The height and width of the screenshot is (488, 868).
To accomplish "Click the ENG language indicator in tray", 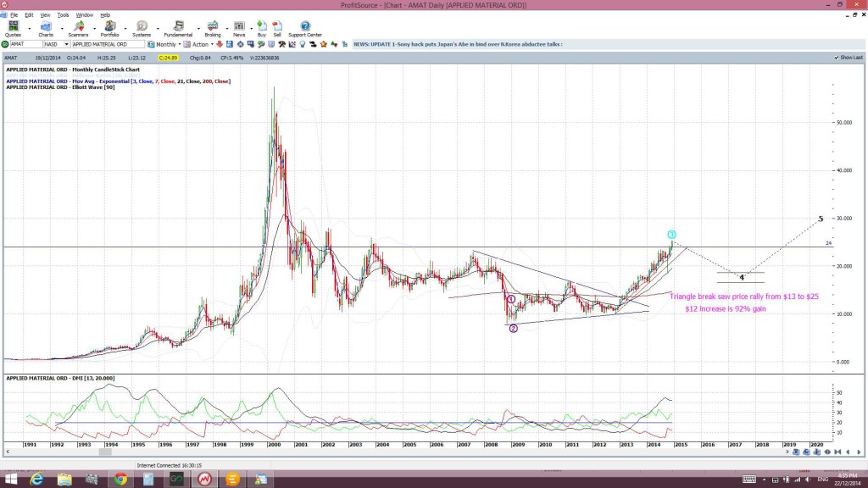I will (x=823, y=480).
